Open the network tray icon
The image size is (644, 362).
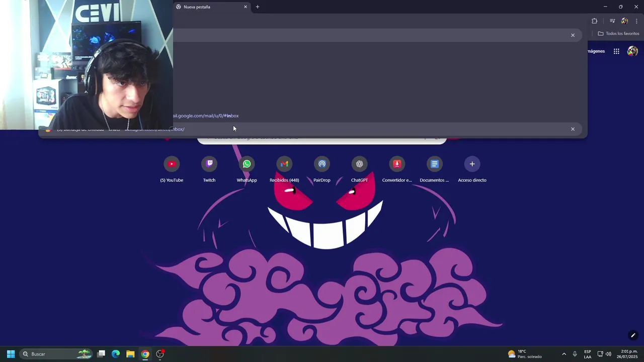pos(600,354)
